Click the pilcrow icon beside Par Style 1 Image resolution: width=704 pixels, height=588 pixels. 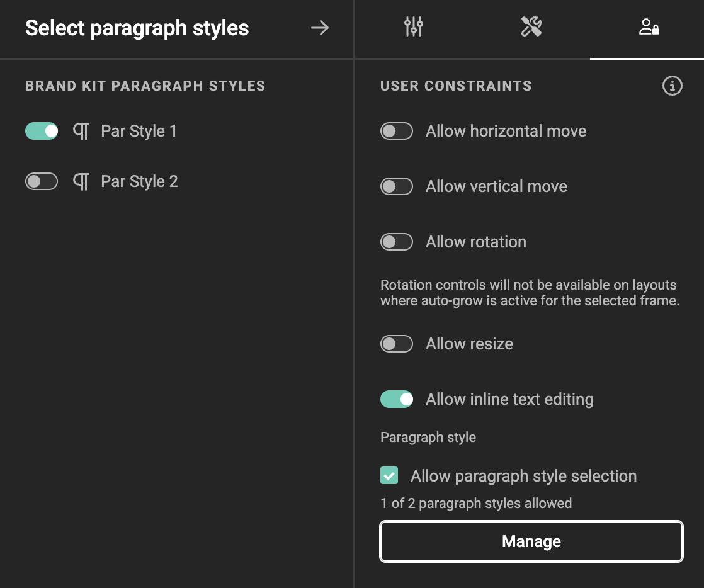pos(81,131)
